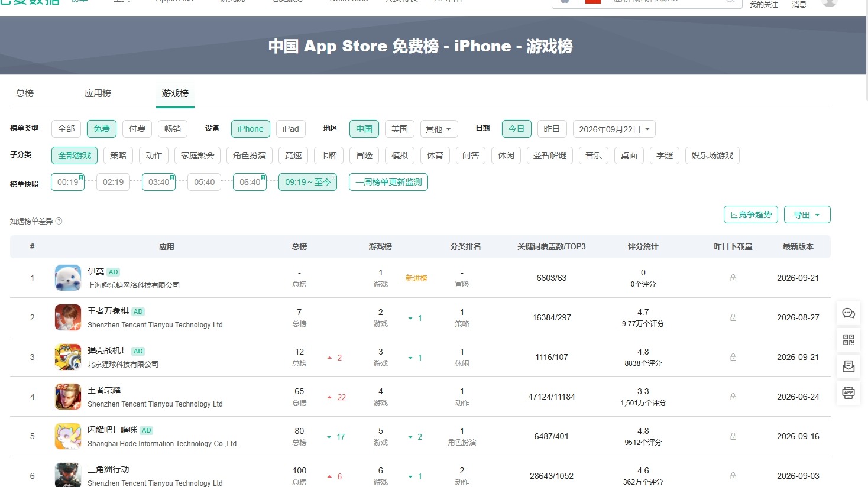This screenshot has height=487, width=868.
Task: Open 上海趣乐糖网络科技有限公司 developer link
Action: 134,285
